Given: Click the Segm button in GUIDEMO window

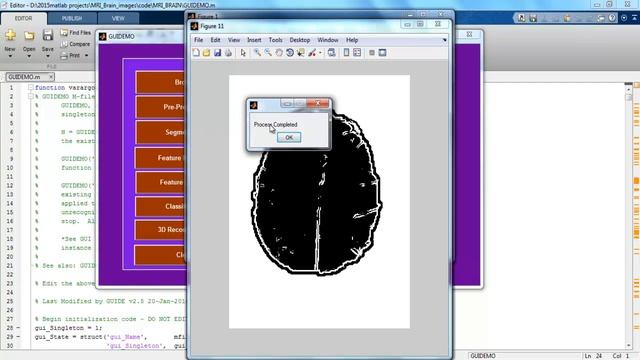Looking at the screenshot, I should coord(160,132).
